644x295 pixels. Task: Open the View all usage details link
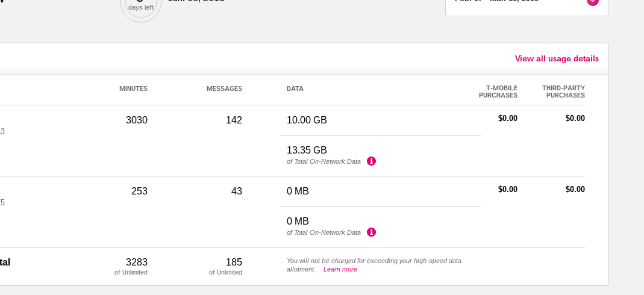tap(557, 58)
